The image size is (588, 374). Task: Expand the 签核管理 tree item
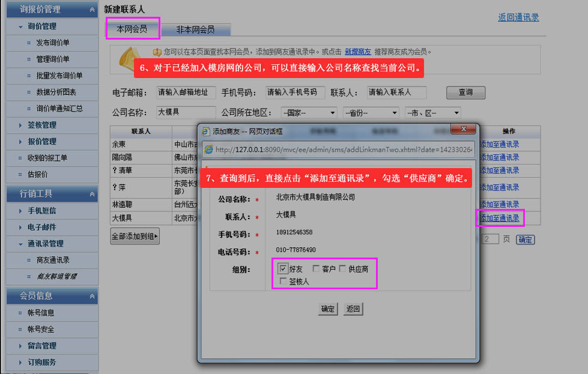pos(41,125)
